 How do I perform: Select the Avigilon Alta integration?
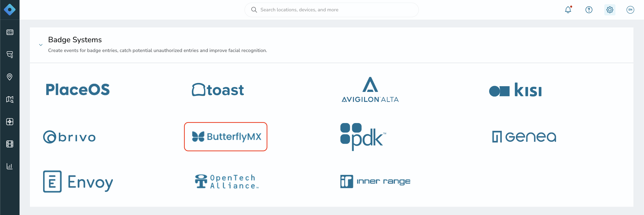[370, 90]
